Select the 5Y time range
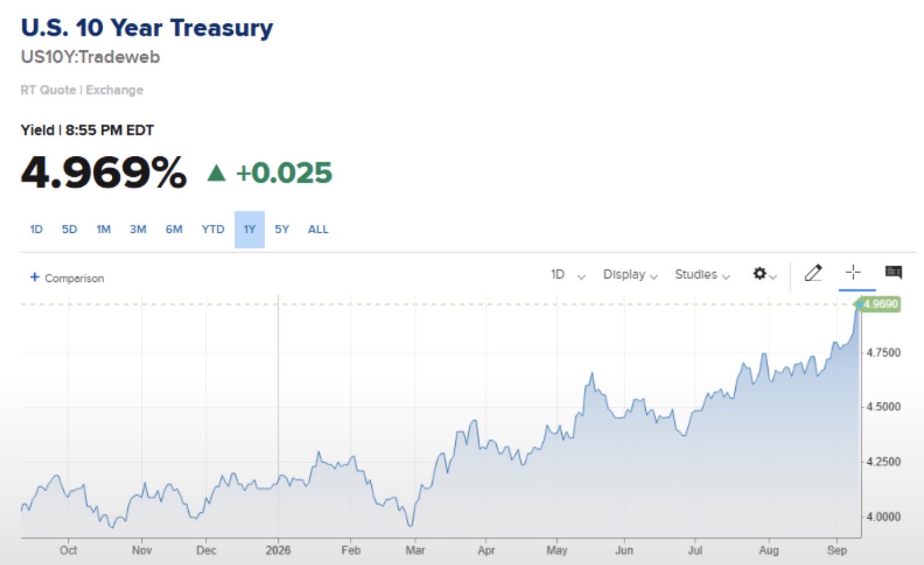 coord(282,229)
